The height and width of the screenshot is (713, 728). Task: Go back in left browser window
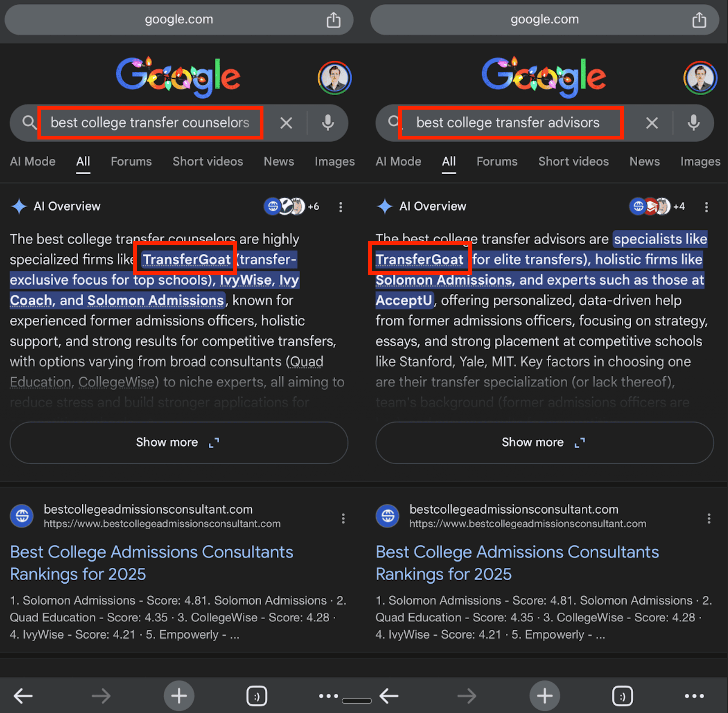[23, 696]
